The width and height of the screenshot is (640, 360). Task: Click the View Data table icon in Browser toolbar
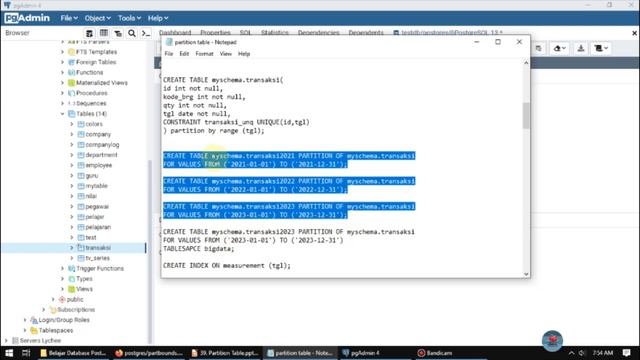(x=104, y=33)
